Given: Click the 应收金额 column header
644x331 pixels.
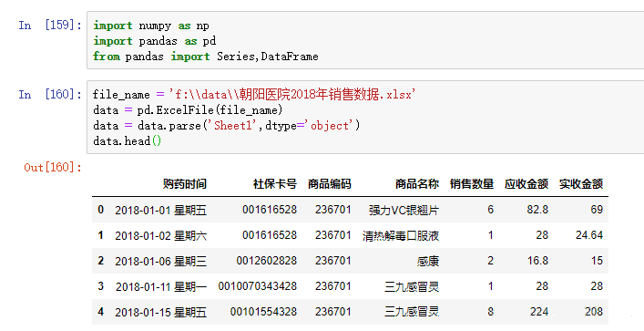Looking at the screenshot, I should [x=526, y=184].
